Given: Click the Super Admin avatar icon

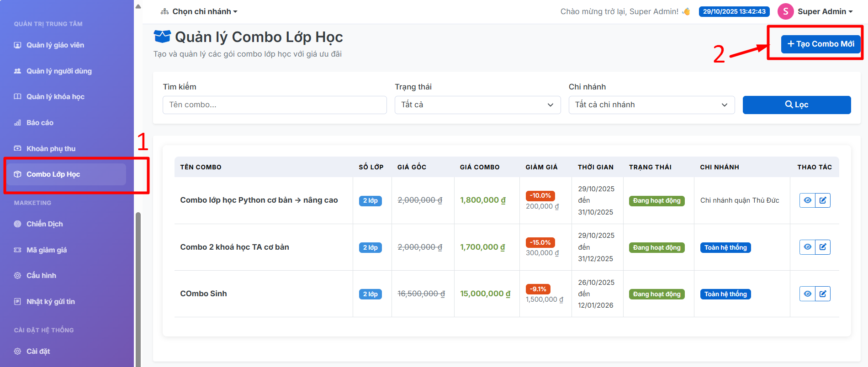Looking at the screenshot, I should pos(785,11).
